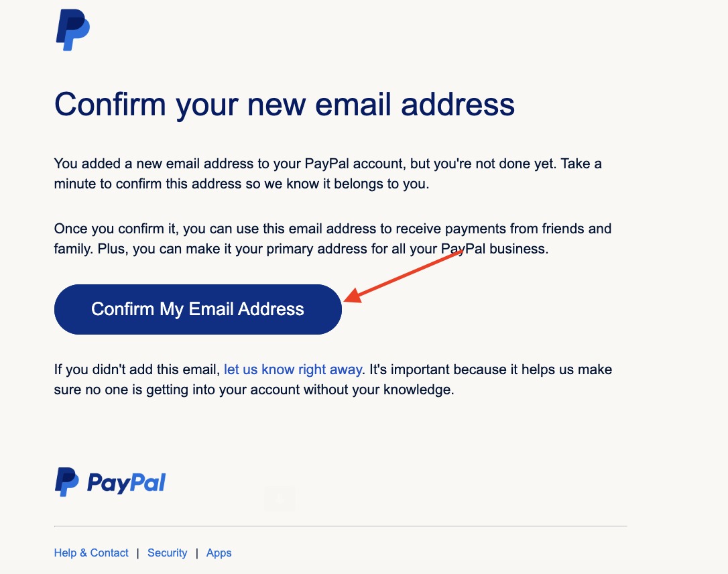This screenshot has width=728, height=574.
Task: Click the red arrow's tail over 'PayPal business'
Action: (457, 253)
